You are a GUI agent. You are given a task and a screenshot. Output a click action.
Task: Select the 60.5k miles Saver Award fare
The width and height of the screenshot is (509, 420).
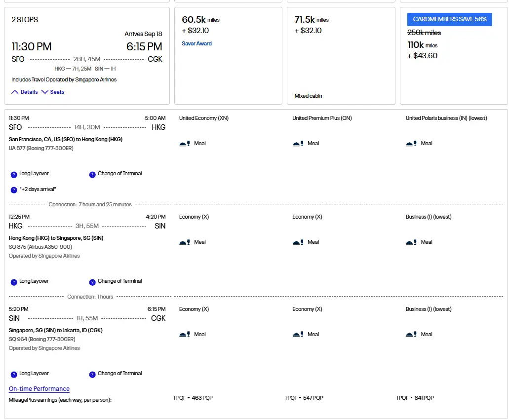pos(228,56)
